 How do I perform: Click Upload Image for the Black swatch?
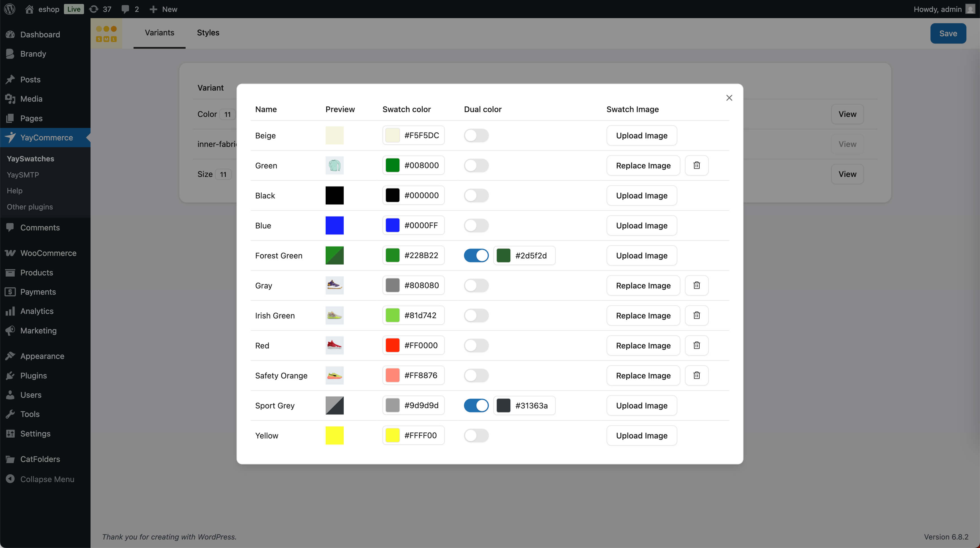[641, 196]
